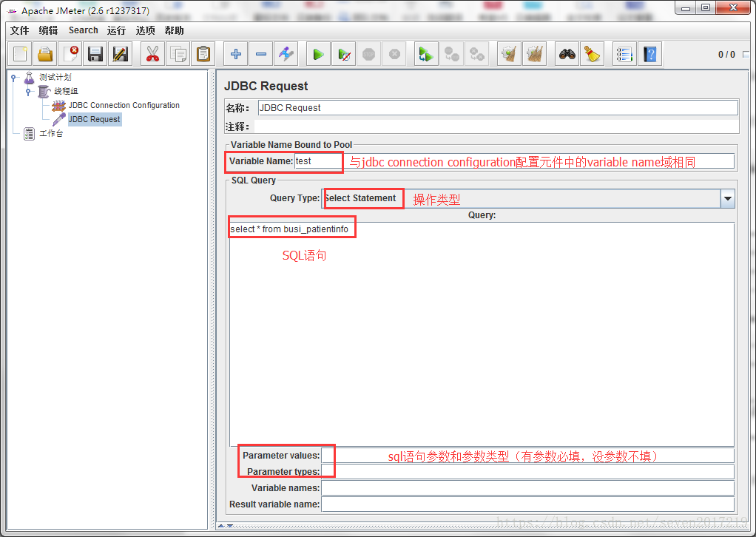The width and height of the screenshot is (756, 537).
Task: Select 线程组 tree node
Action: coord(66,91)
